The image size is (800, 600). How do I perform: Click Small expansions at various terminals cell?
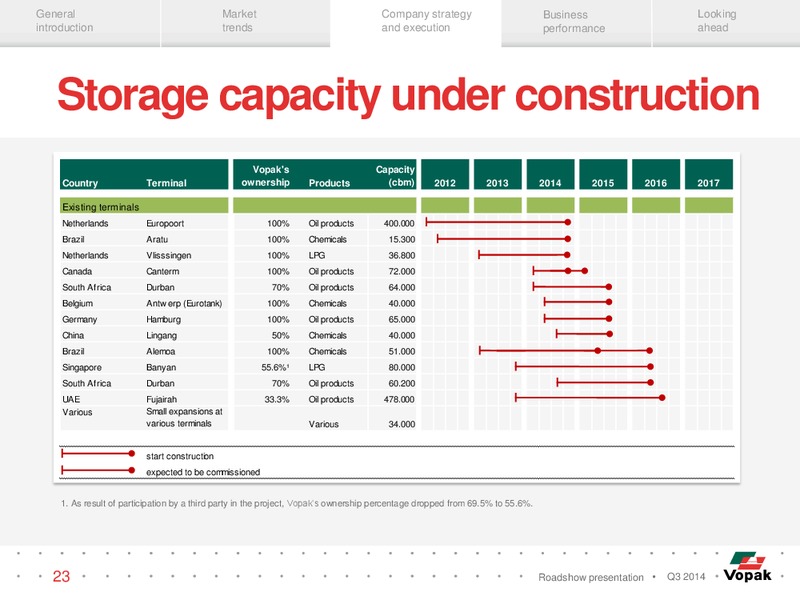point(184,417)
